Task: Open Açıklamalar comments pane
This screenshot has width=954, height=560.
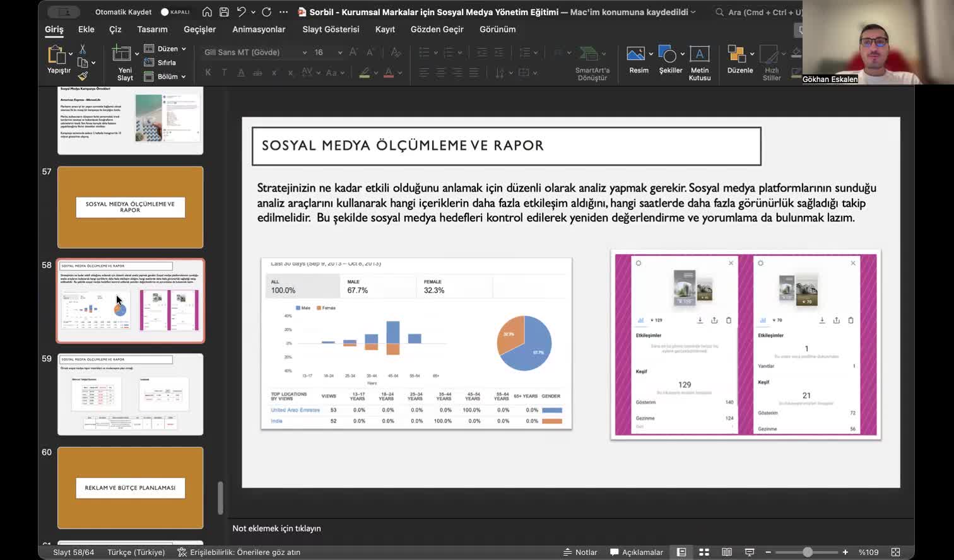Action: click(637, 552)
